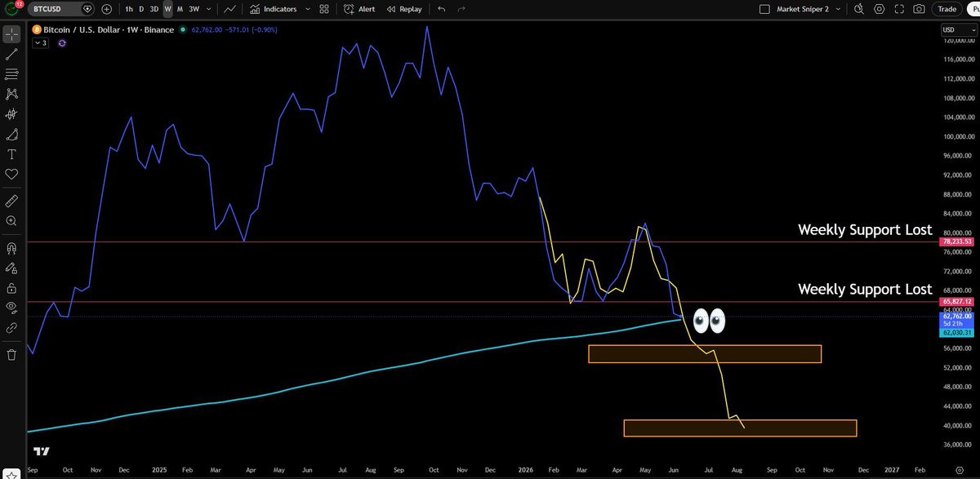Click the purple refresh icon in legend

(63, 42)
